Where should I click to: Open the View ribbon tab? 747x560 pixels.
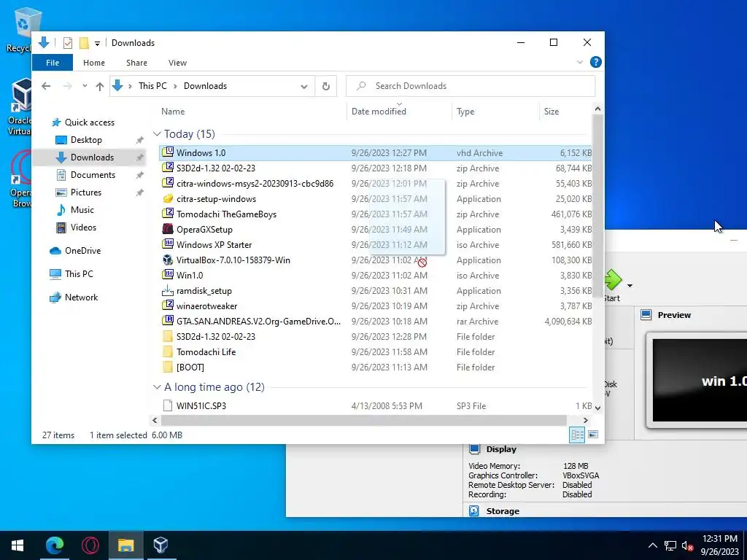(x=177, y=63)
